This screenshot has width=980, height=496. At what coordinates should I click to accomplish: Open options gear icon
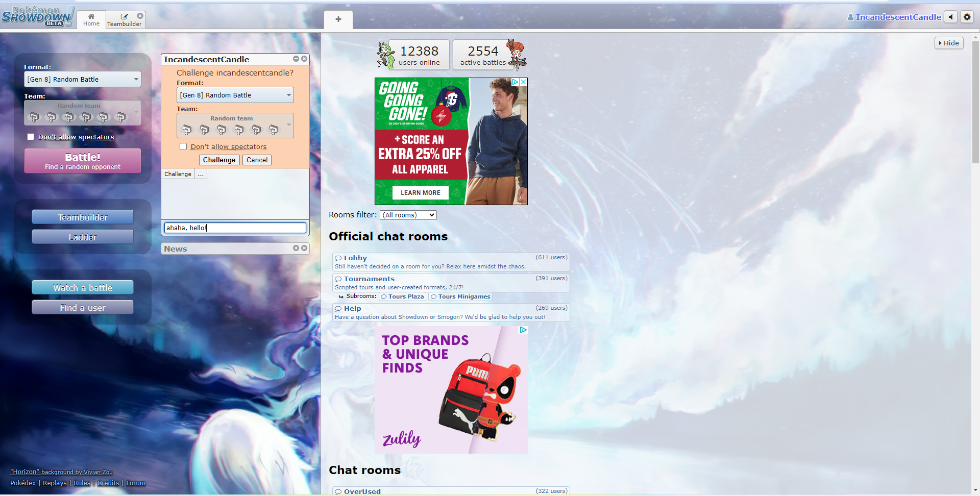[x=967, y=17]
